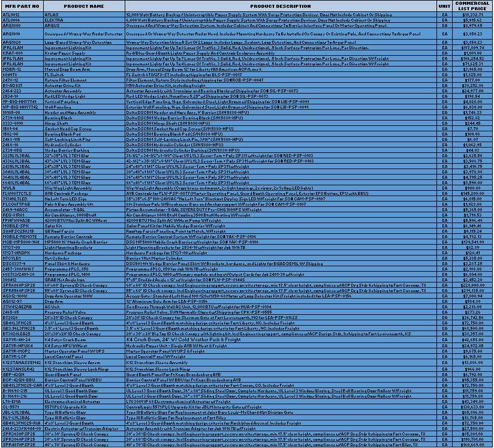494x448 pixels.
Task: Select part number cell 7174NLTLED
Action: tap(22, 199)
